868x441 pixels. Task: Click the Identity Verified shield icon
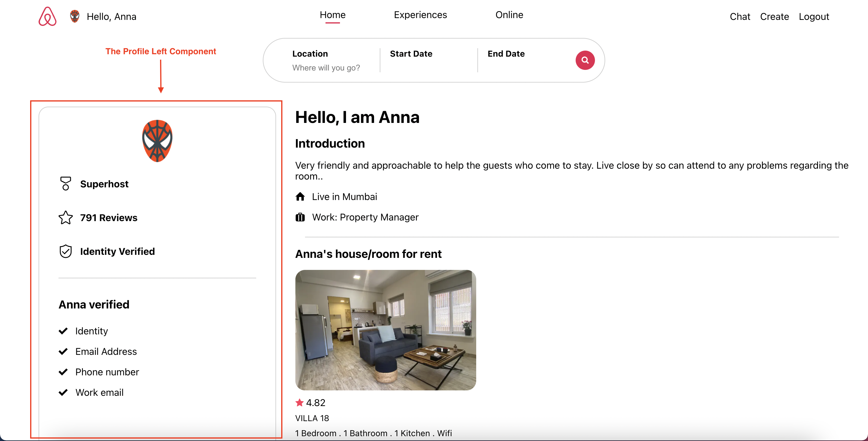[65, 252]
